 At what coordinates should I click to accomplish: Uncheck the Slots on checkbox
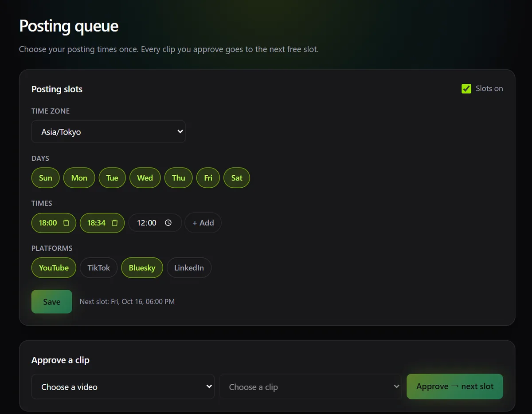(x=466, y=89)
